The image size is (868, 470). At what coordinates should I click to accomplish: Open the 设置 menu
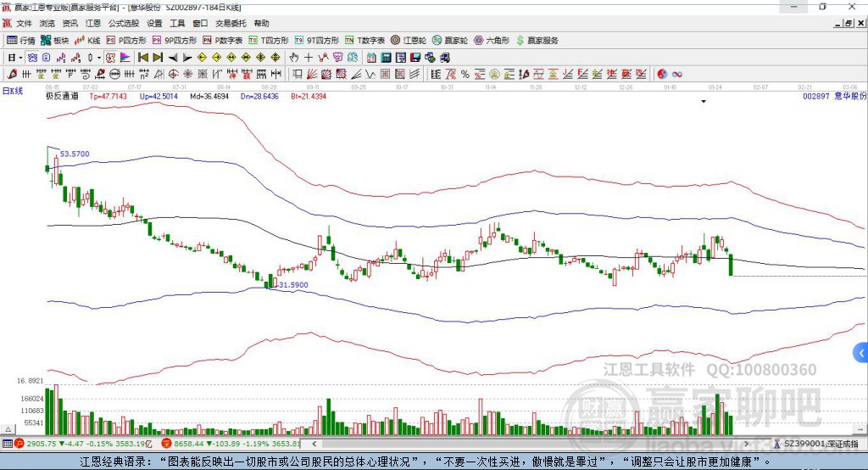click(154, 23)
